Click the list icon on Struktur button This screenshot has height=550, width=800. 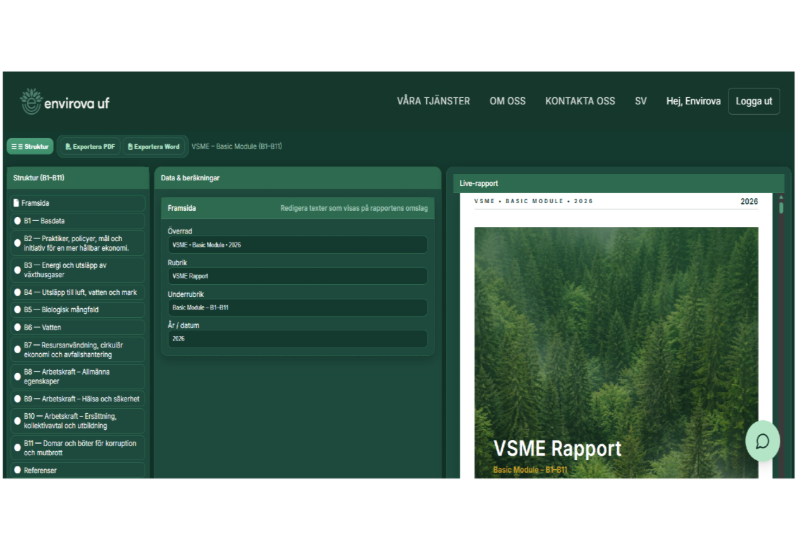[17, 147]
